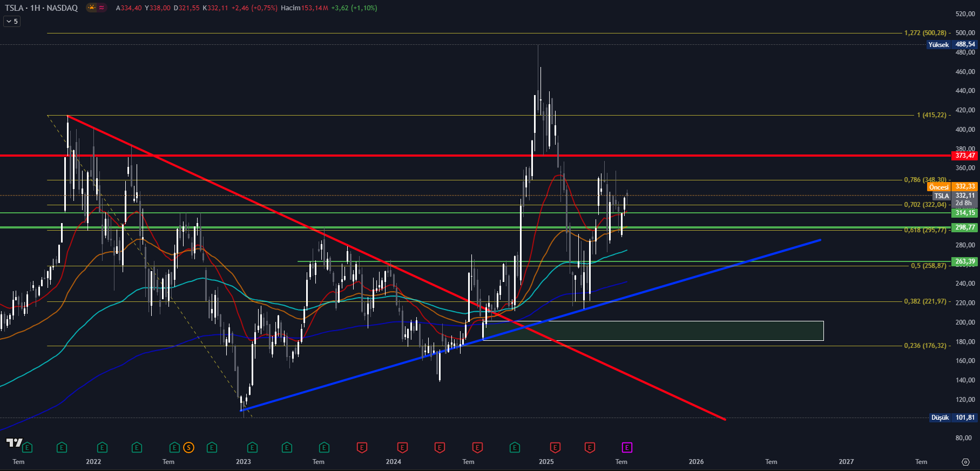Click the 2022 label on the time axis

(x=93, y=462)
